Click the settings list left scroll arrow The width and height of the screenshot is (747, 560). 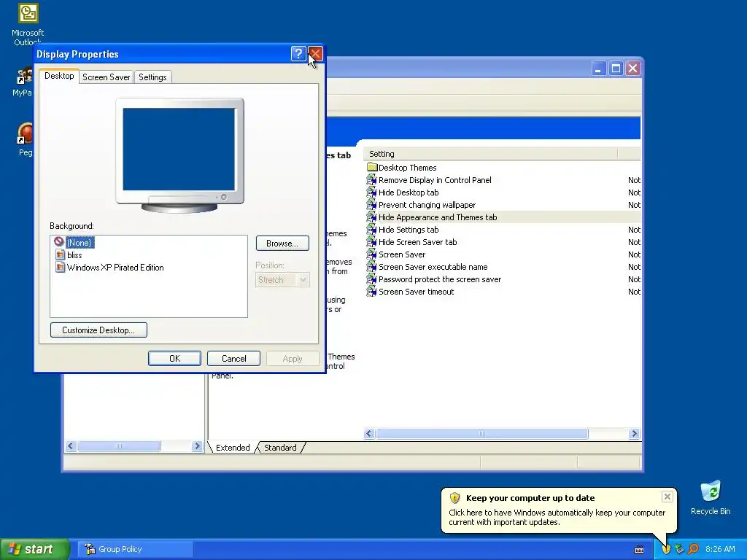pos(370,433)
